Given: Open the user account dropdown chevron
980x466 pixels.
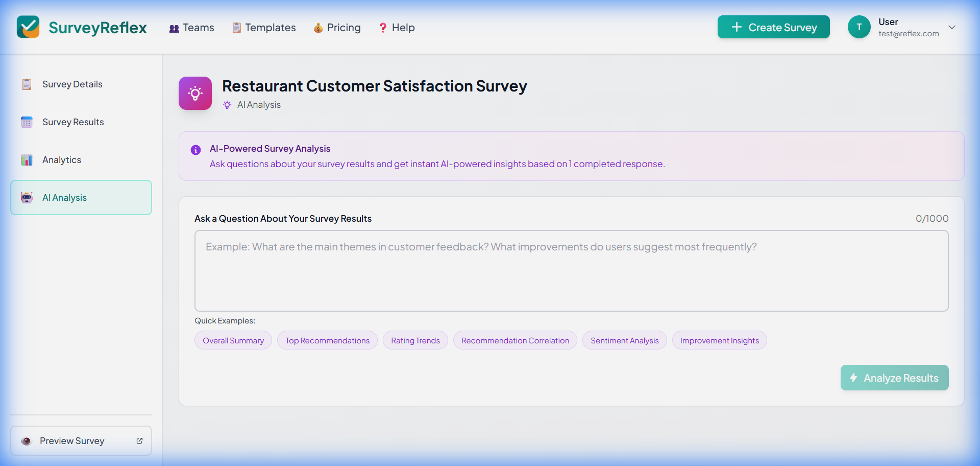Looking at the screenshot, I should (952, 27).
